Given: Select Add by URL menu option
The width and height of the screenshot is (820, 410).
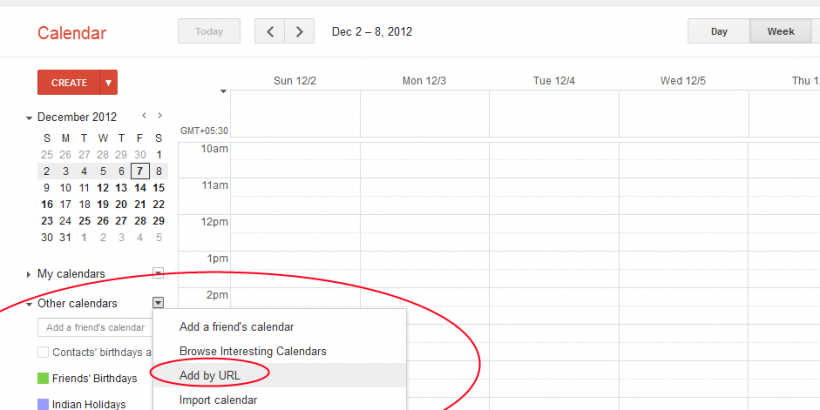Looking at the screenshot, I should pos(210,375).
